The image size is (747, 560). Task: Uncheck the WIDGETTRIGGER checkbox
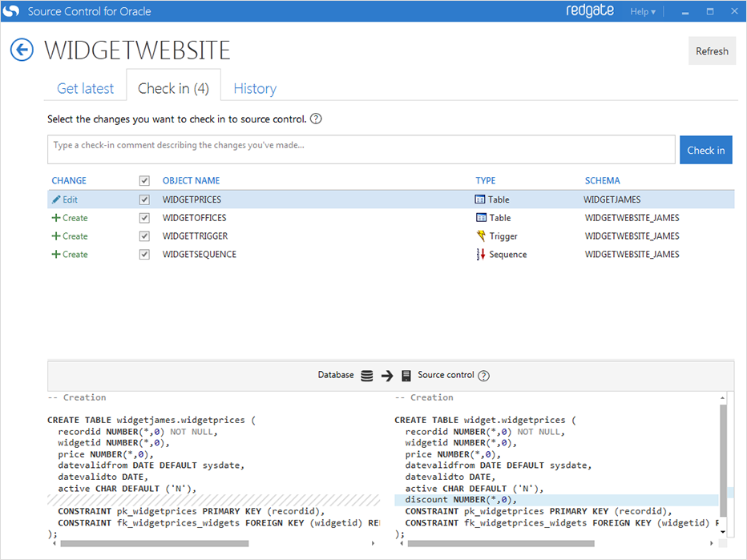pos(144,236)
